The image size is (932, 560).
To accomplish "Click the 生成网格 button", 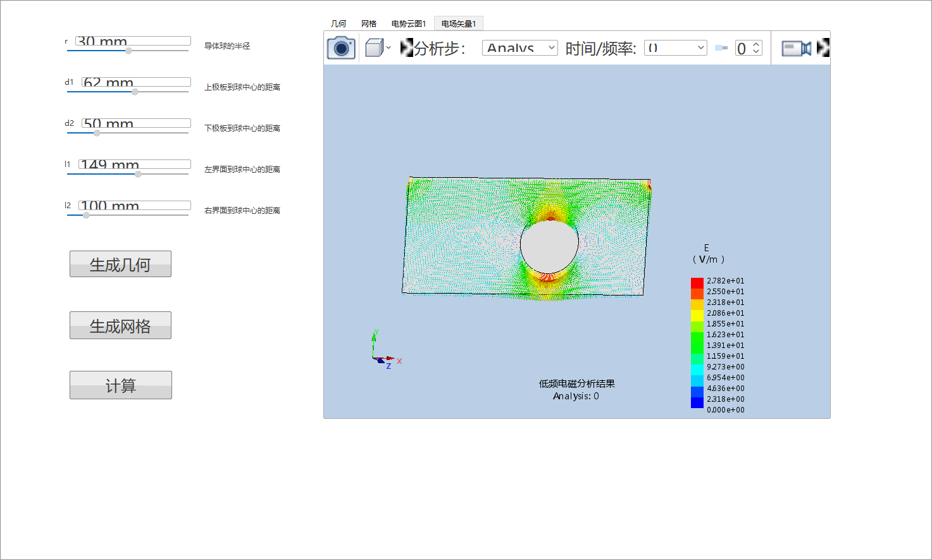I will coord(120,325).
